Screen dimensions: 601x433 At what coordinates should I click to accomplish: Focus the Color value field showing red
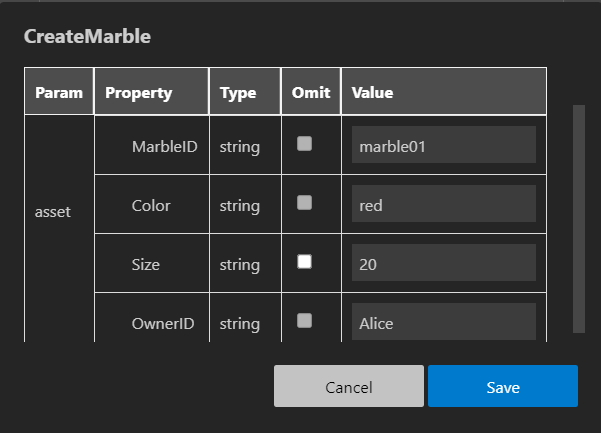444,205
